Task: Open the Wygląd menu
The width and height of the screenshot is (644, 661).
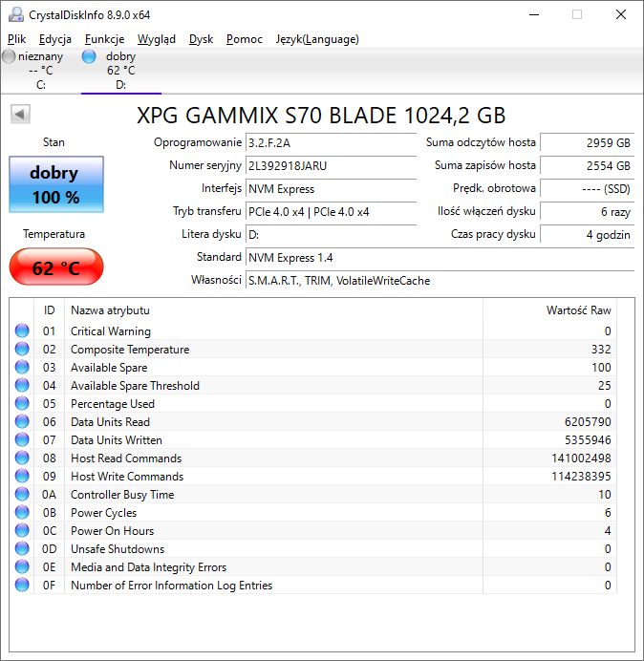Action: point(156,39)
